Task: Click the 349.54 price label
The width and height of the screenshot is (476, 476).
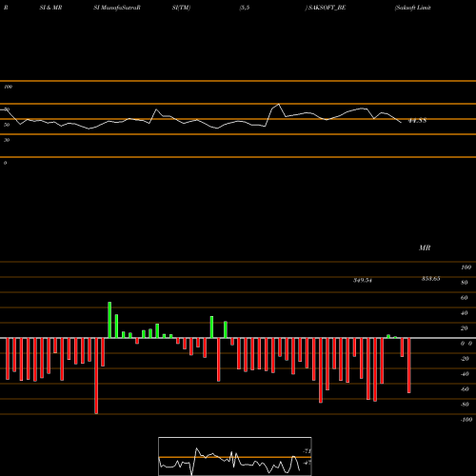Action: [363, 280]
